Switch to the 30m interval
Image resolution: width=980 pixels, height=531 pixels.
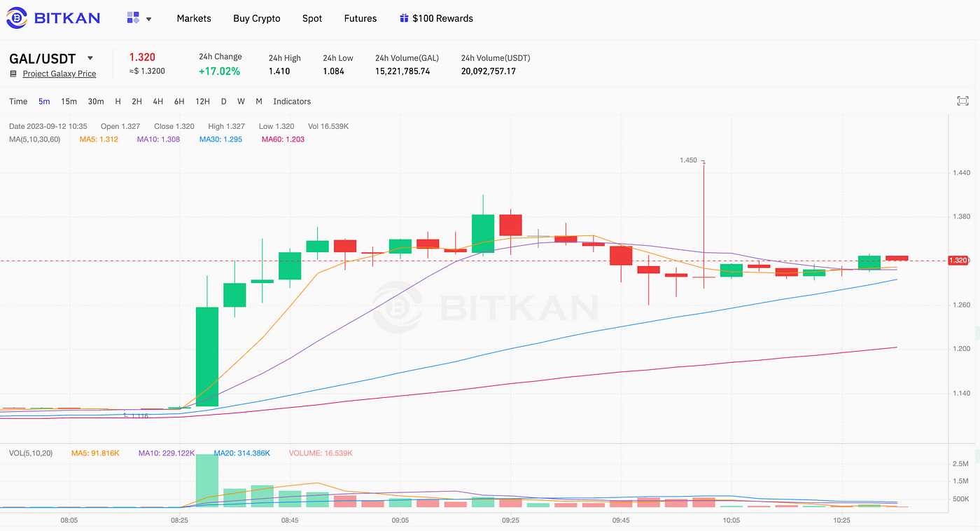coord(96,102)
